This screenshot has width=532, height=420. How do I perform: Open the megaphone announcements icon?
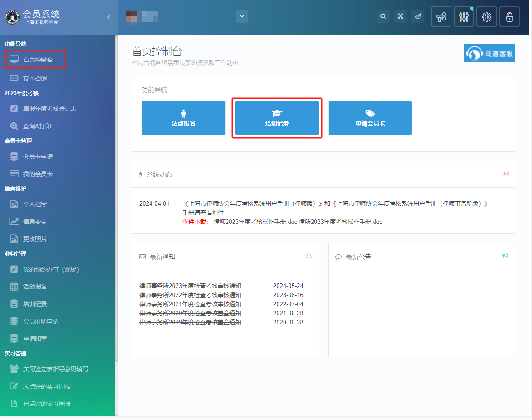(441, 17)
